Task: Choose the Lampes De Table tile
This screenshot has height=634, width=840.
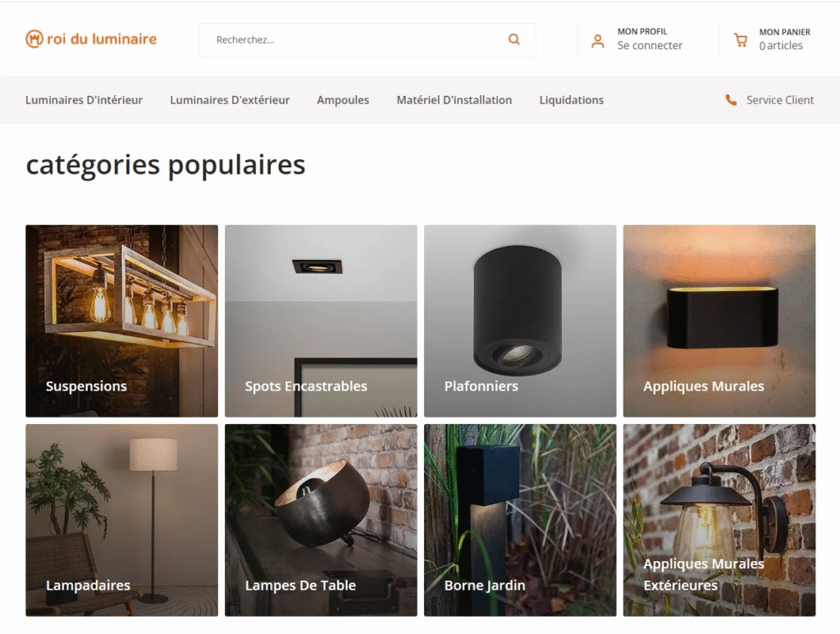Action: click(x=321, y=520)
